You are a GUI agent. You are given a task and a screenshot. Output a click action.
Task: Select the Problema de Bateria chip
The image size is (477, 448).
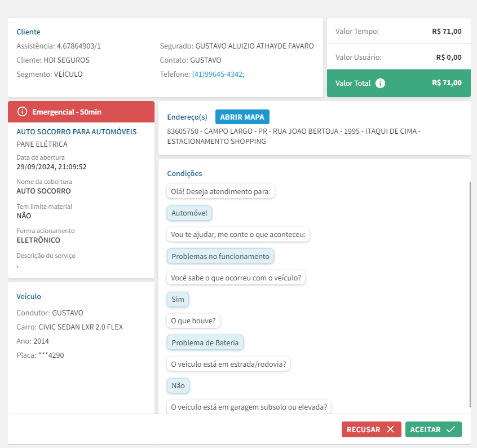tap(205, 342)
